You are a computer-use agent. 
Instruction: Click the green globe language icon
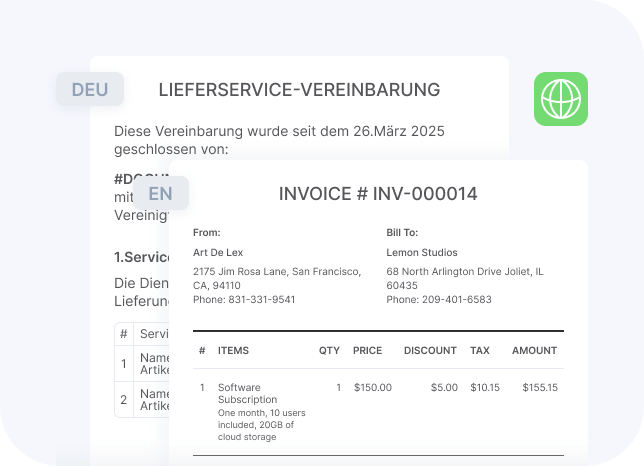(560, 99)
